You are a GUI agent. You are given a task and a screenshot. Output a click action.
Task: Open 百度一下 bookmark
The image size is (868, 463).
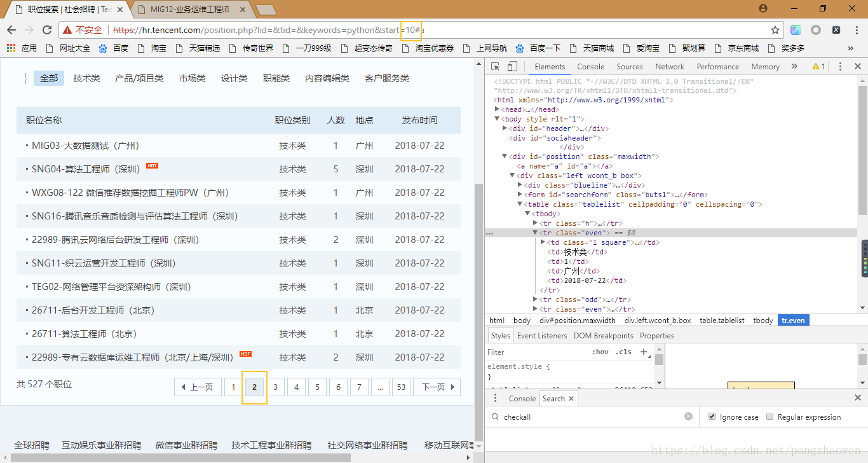pos(538,48)
